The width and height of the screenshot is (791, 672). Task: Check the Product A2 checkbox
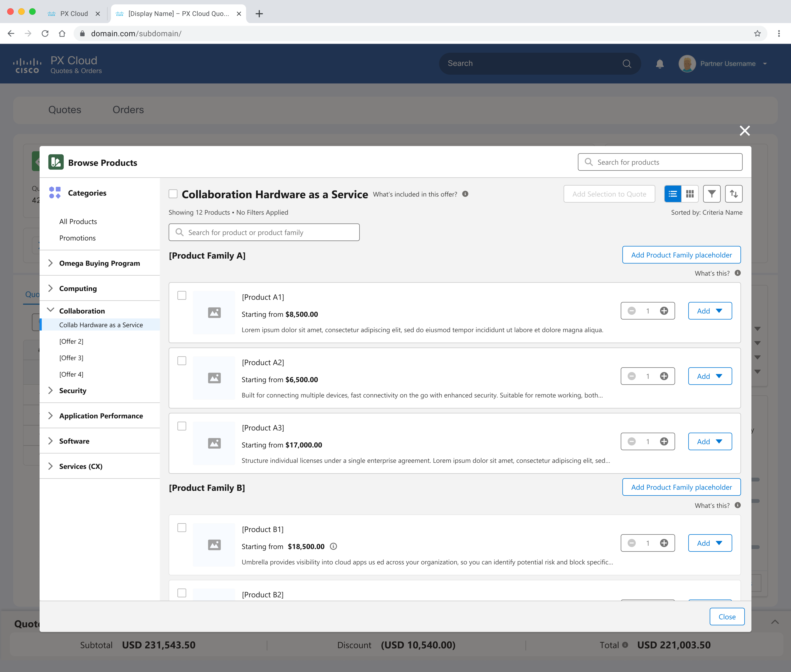(182, 361)
